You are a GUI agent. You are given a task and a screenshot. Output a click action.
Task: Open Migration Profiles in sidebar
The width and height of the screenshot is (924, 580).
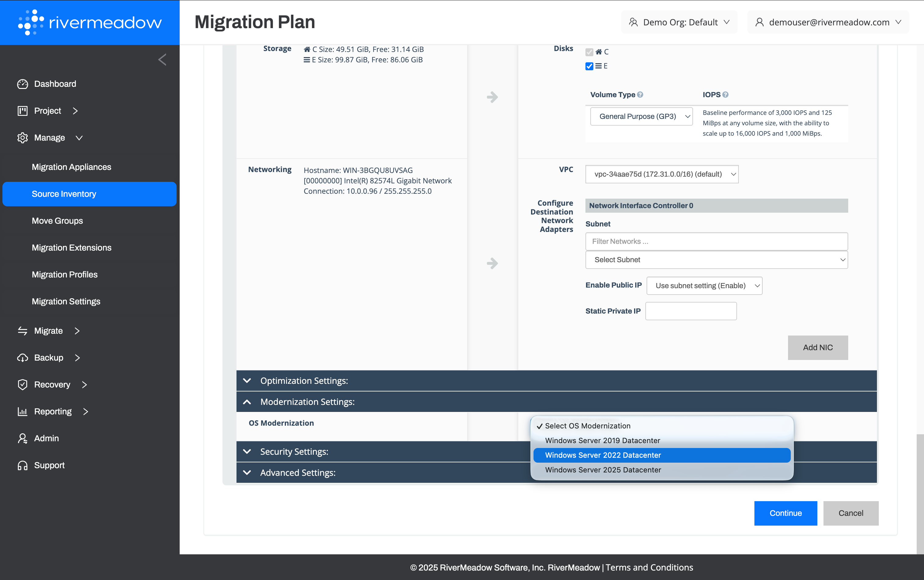click(x=64, y=275)
